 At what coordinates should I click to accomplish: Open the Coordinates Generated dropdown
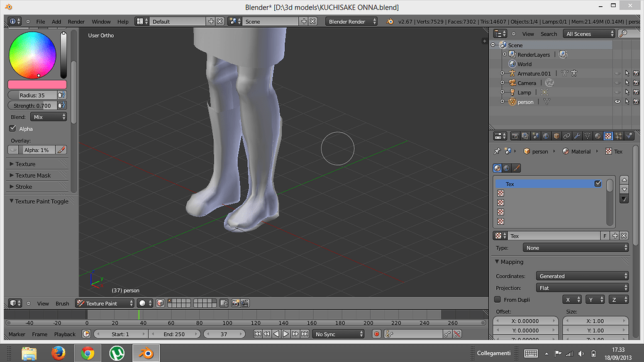[582, 276]
